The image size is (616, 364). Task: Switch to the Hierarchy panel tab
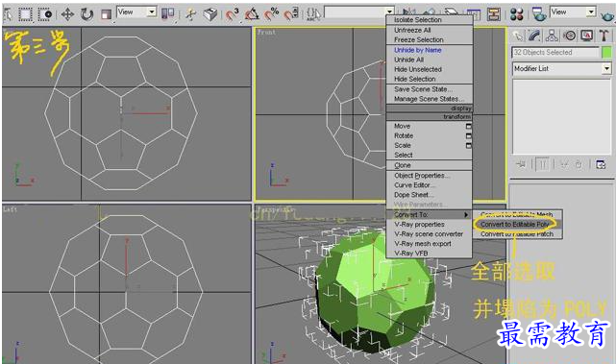click(552, 36)
